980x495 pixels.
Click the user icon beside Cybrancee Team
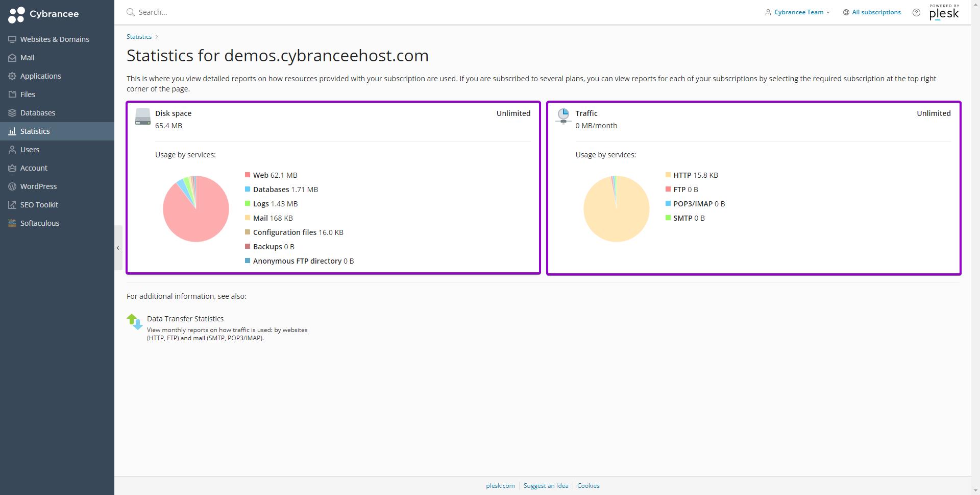768,12
